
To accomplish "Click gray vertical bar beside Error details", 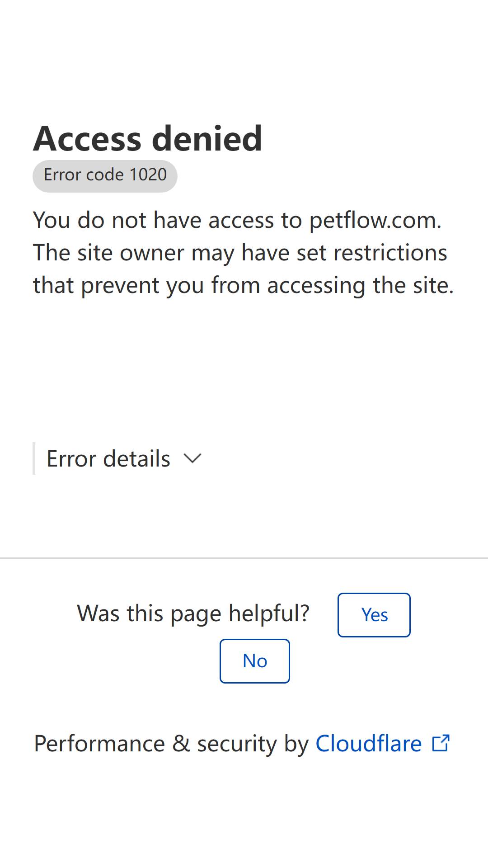I will (x=34, y=458).
